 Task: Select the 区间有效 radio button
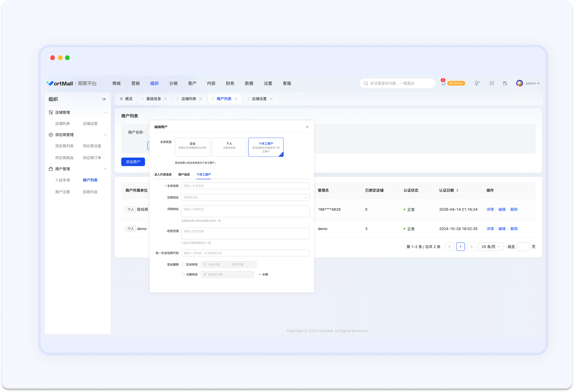pyautogui.click(x=183, y=265)
